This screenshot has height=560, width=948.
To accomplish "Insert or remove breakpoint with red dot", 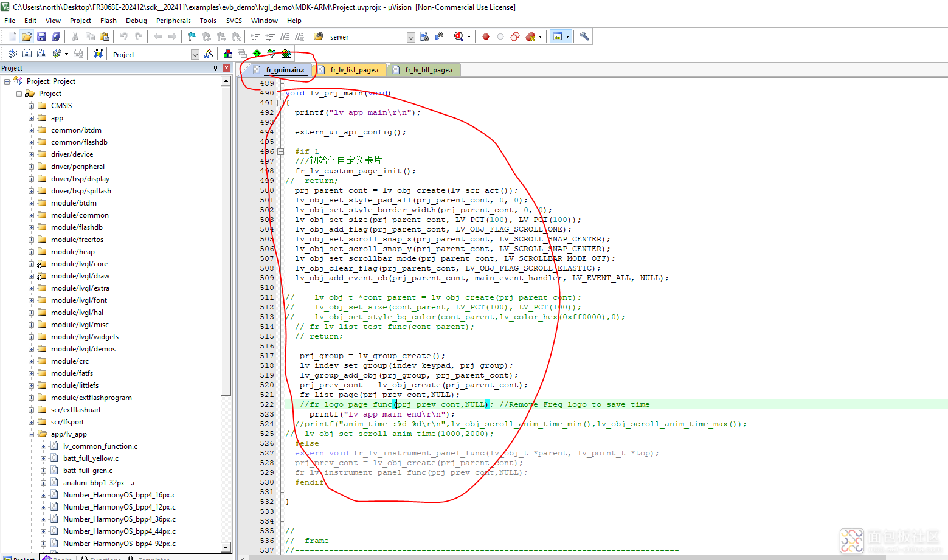I will [486, 36].
